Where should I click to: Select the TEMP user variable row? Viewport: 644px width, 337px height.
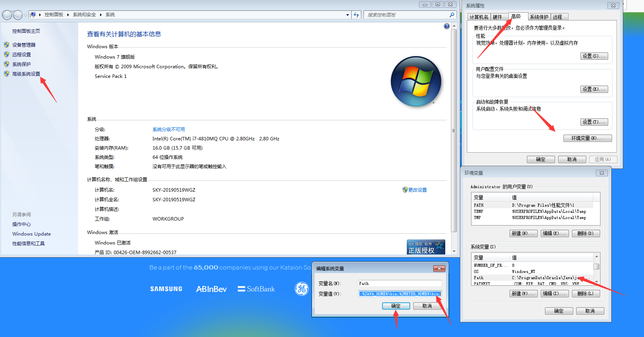pyautogui.click(x=533, y=211)
